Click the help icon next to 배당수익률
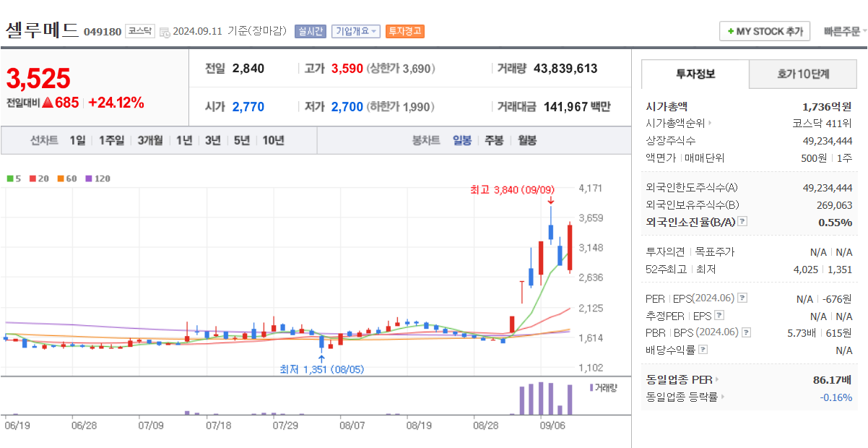868x448 pixels. [703, 350]
